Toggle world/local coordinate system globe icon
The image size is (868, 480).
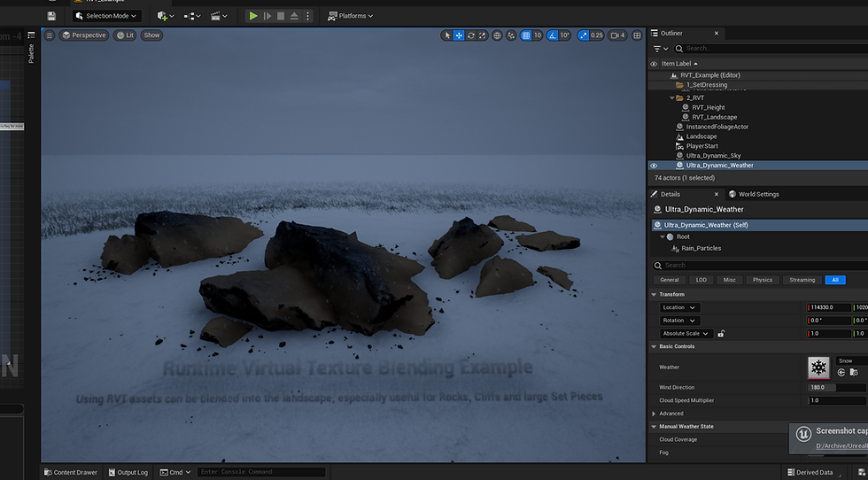coord(497,35)
